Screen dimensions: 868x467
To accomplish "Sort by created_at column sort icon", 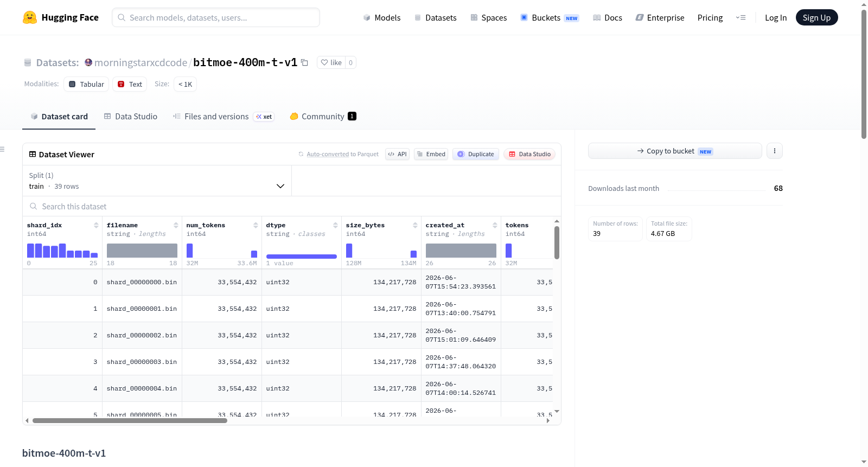I will click(495, 225).
